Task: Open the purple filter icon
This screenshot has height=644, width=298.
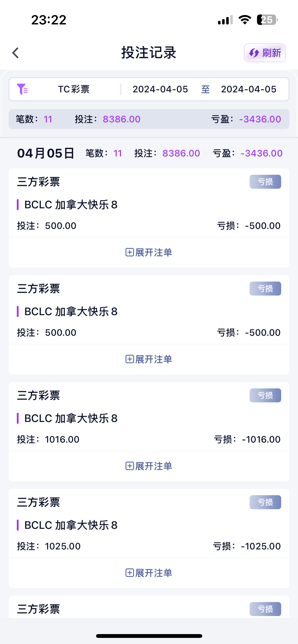Action: point(22,89)
